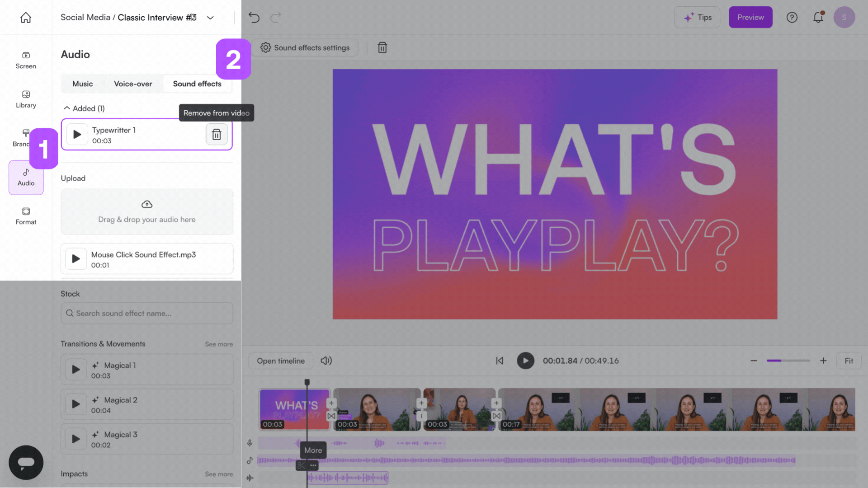Switch to the Music tab
This screenshot has width=868, height=488.
coord(82,84)
